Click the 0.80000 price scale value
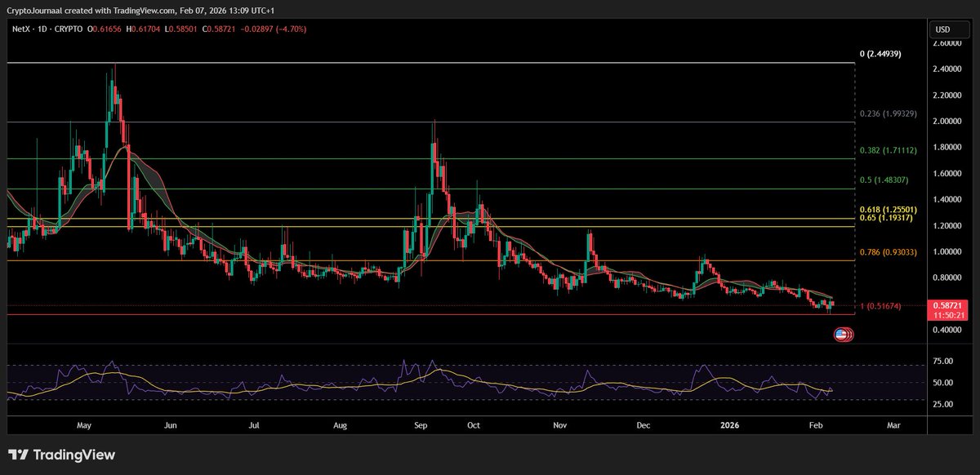The image size is (980, 475). [x=947, y=278]
